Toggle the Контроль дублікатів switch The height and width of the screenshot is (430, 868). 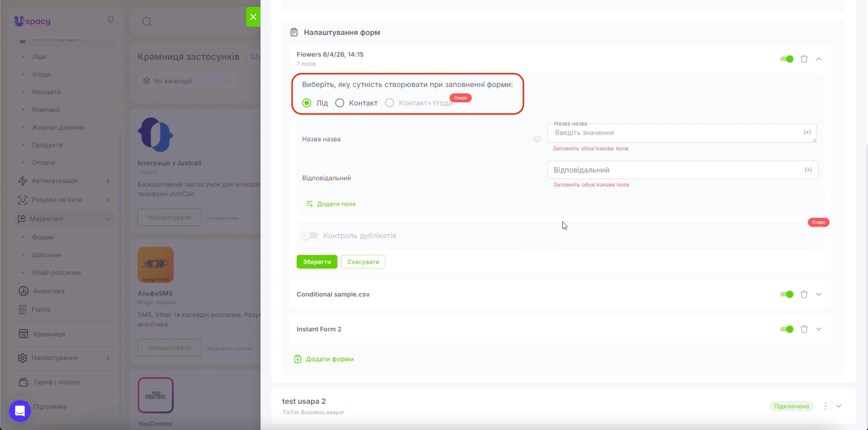310,236
